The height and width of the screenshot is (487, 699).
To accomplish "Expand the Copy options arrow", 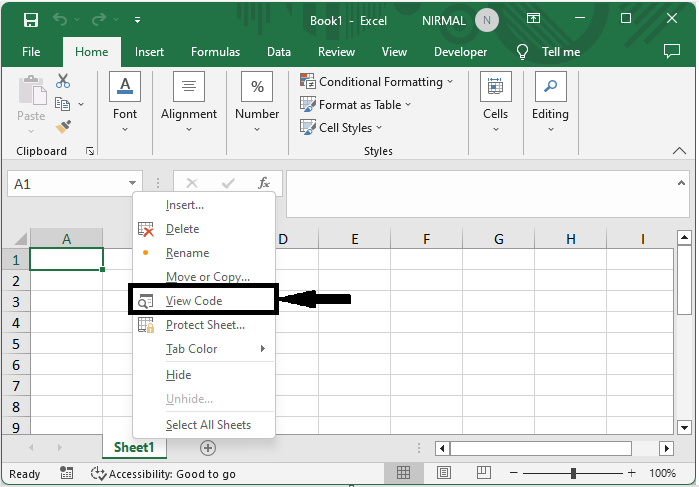I will pos(81,104).
